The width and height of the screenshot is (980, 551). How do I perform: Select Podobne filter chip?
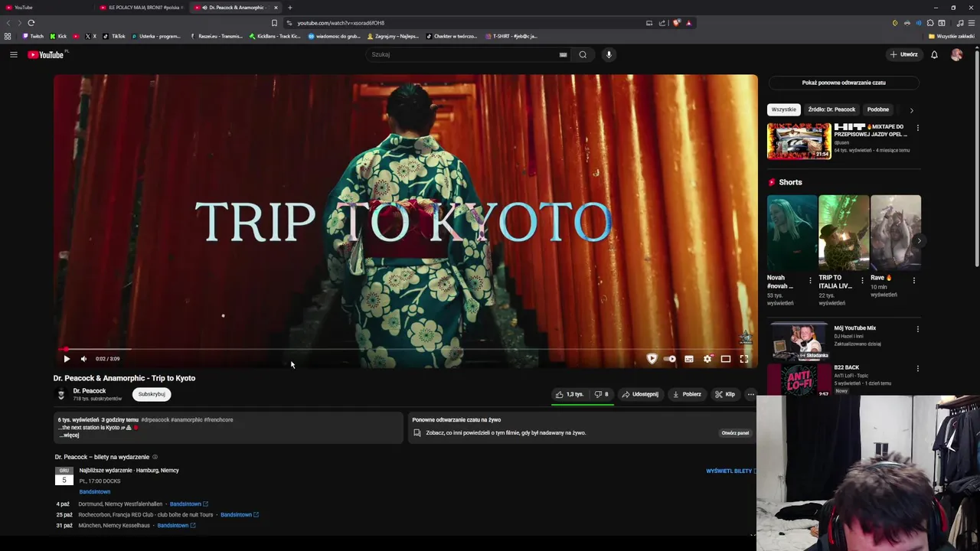coord(878,109)
